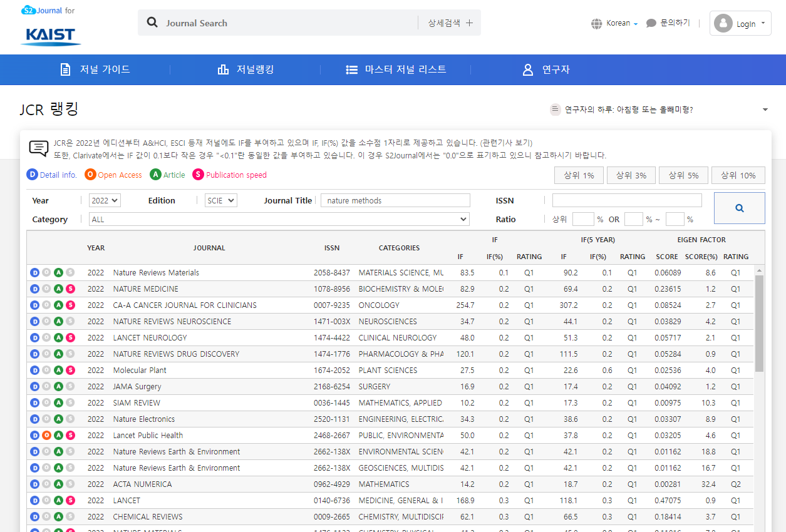Open Article icon for SIAM REVIEW
Image resolution: width=786 pixels, height=532 pixels.
pyautogui.click(x=58, y=403)
